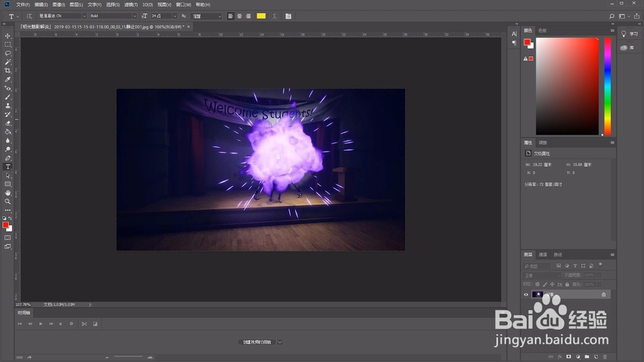Select the Horizontal Type tool
Screen dimensions: 644x362
coord(8,167)
